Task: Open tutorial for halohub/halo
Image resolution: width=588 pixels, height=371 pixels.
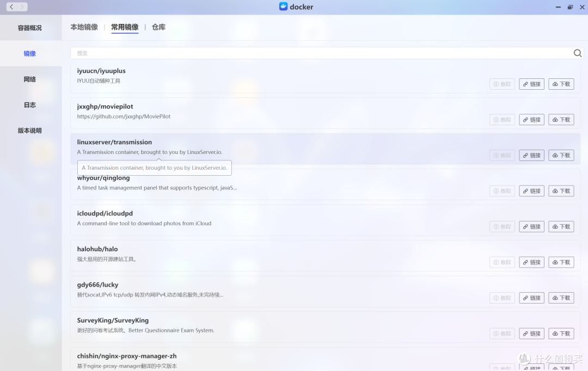Action: 502,262
